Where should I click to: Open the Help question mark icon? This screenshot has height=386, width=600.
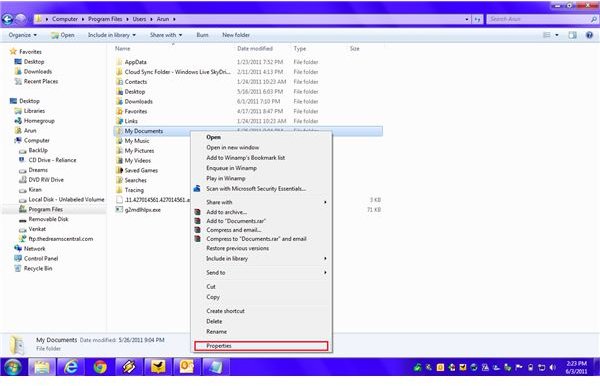tap(589, 35)
